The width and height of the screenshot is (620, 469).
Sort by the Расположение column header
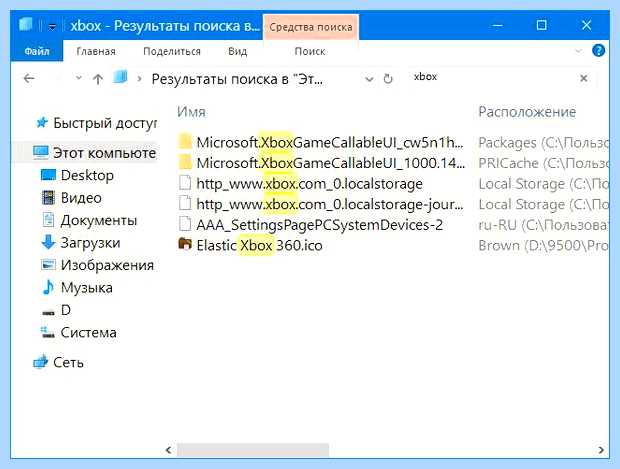[x=527, y=112]
